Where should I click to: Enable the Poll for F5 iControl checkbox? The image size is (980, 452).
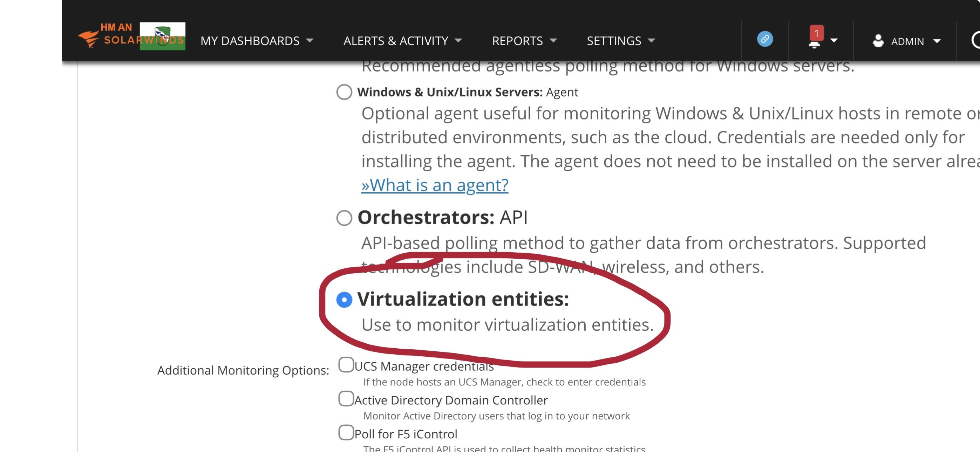pos(346,433)
